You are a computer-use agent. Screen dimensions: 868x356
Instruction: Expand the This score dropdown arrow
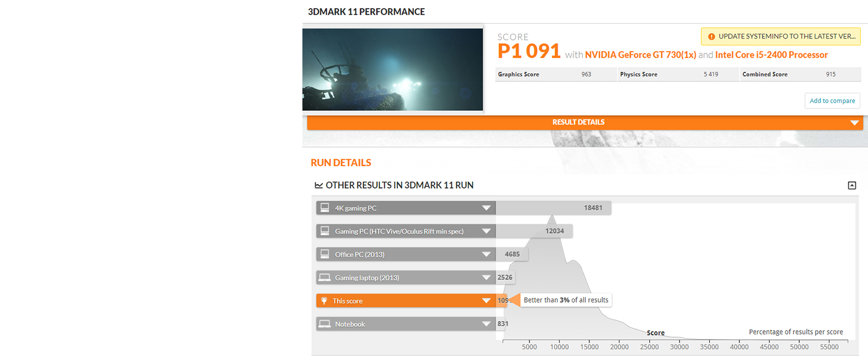click(487, 301)
